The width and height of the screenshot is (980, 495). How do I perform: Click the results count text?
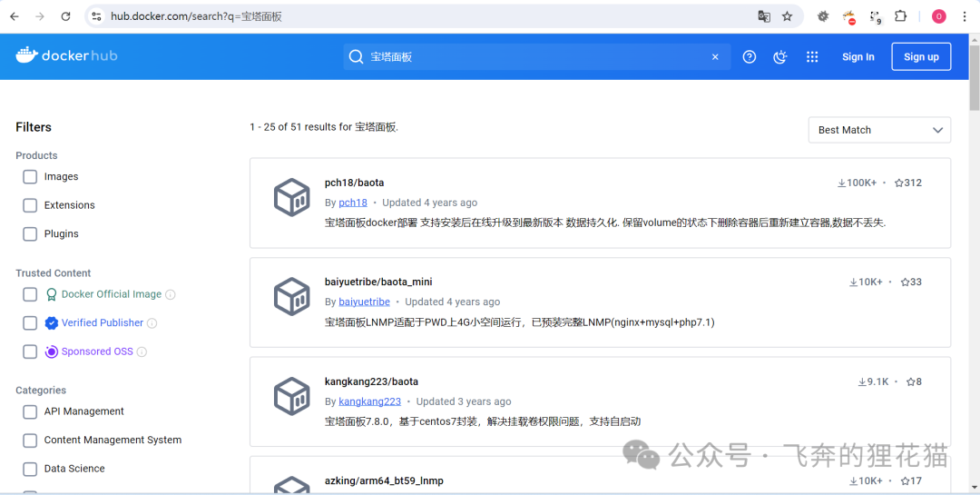point(324,127)
